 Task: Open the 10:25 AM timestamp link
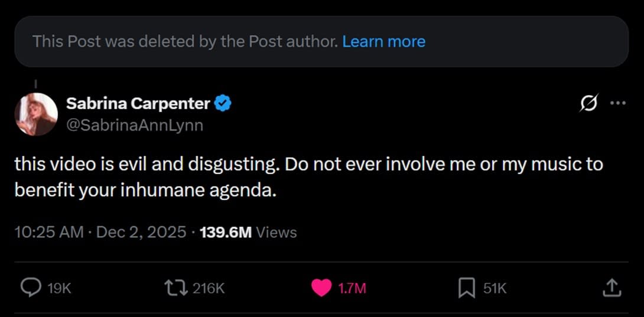coord(49,232)
